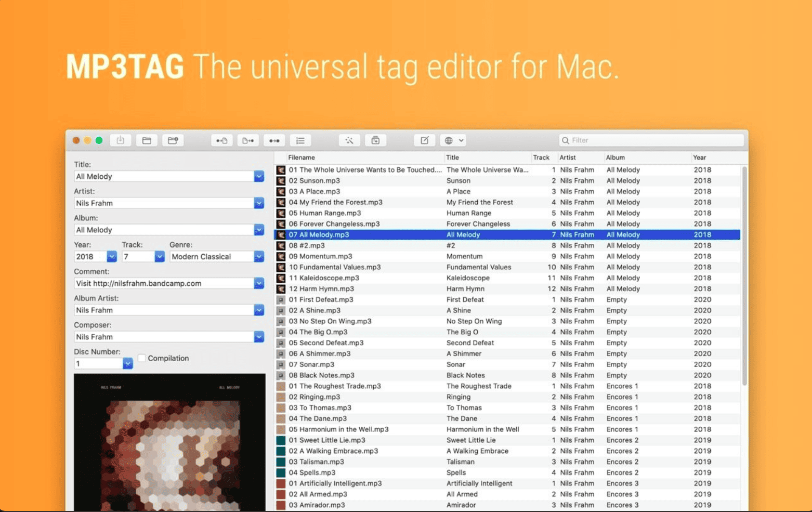Expand the Title field dropdown arrow

259,176
